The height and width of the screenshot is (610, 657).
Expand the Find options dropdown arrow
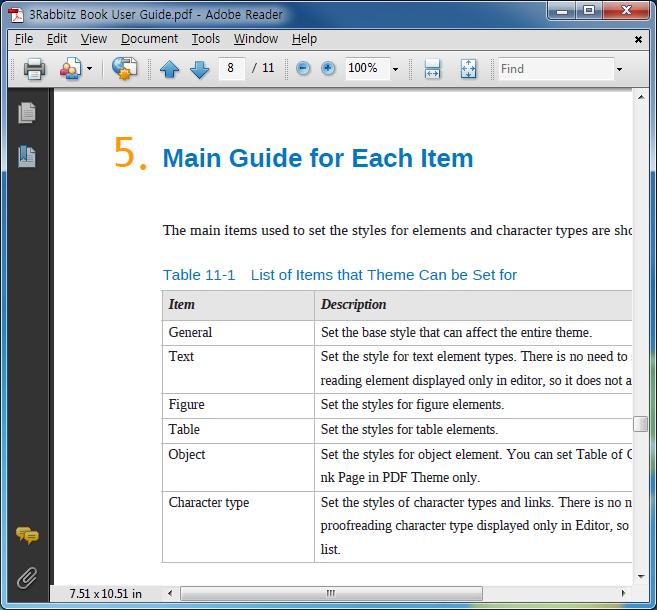click(x=619, y=69)
